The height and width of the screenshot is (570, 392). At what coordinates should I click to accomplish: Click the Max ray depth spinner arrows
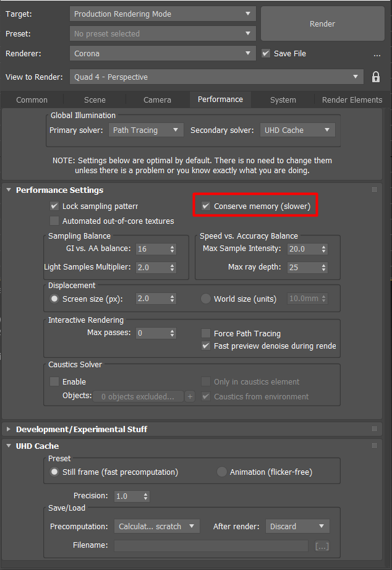[x=323, y=268]
